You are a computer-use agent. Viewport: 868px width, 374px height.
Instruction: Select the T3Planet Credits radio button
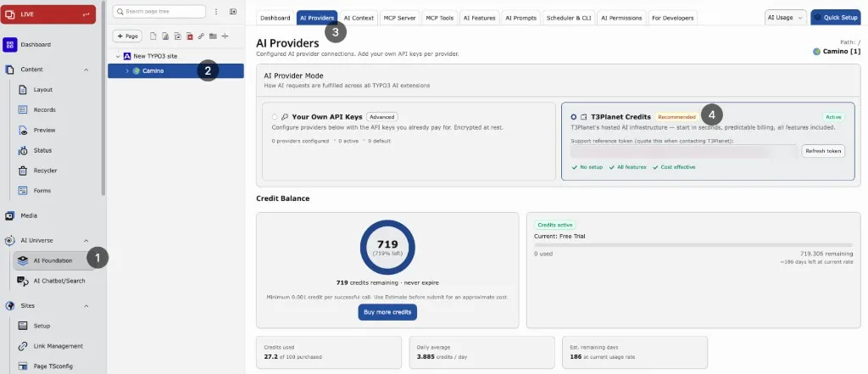574,117
